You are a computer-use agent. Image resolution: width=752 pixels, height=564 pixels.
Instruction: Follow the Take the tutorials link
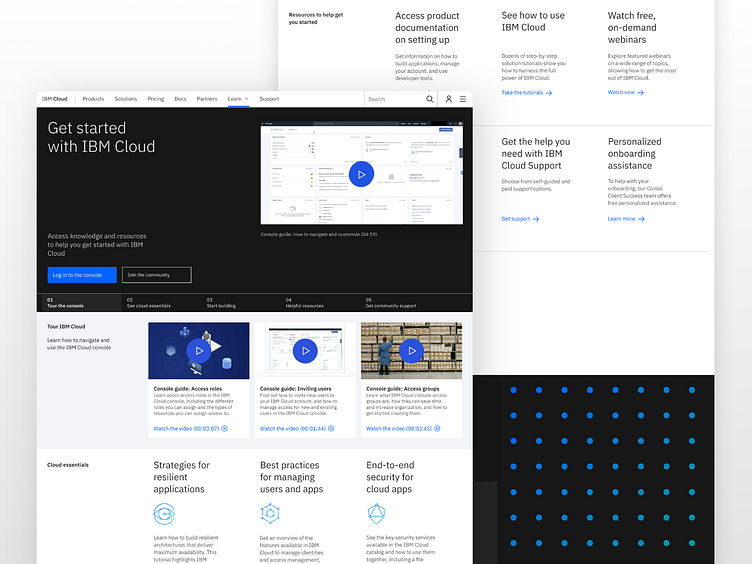click(x=527, y=93)
